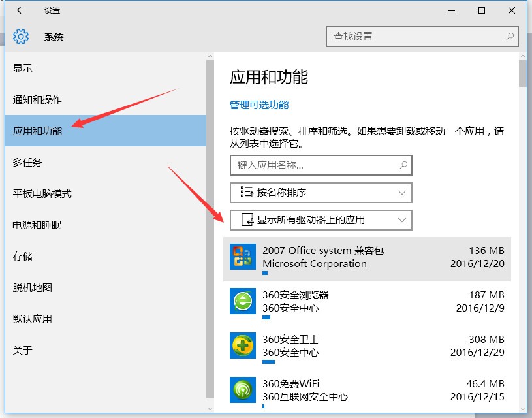
Task: Click the 2016/12/20 install date
Action: 477,264
